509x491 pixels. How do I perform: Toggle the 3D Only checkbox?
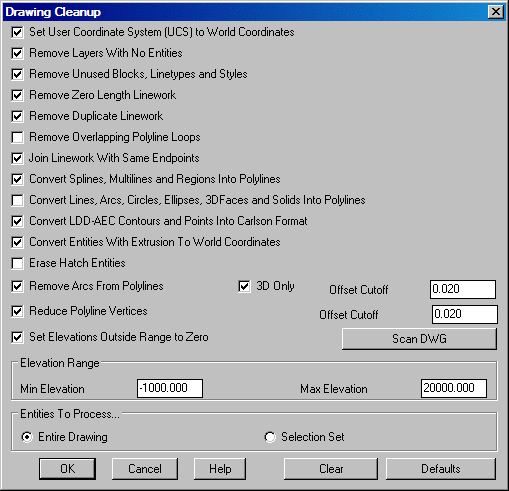point(244,286)
